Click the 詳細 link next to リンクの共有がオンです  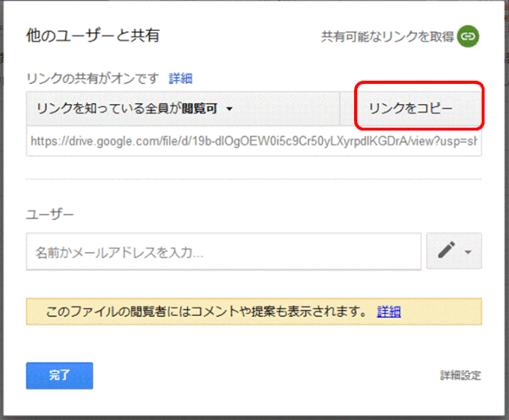pyautogui.click(x=180, y=78)
